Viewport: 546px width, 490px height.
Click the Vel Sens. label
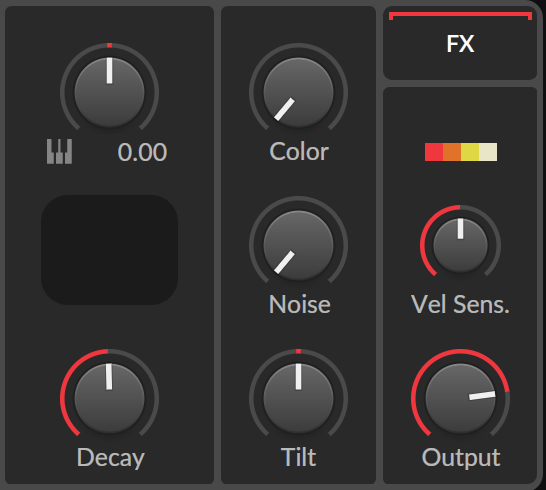tap(460, 305)
